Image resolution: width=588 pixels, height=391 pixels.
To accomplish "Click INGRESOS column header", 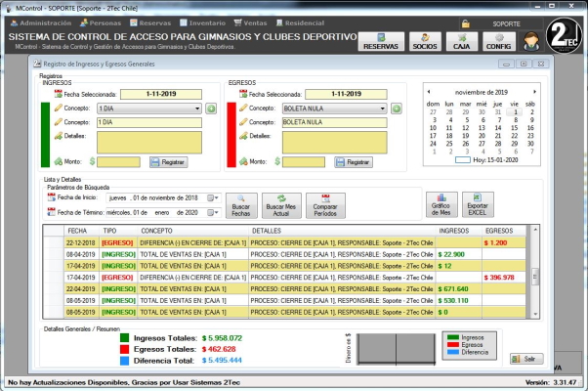I will click(459, 231).
